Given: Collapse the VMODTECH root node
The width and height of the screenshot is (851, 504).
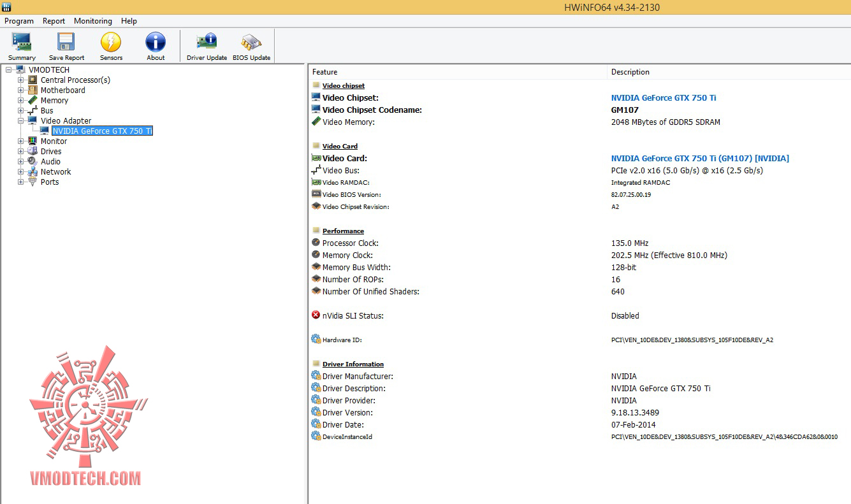Looking at the screenshot, I should coord(8,69).
